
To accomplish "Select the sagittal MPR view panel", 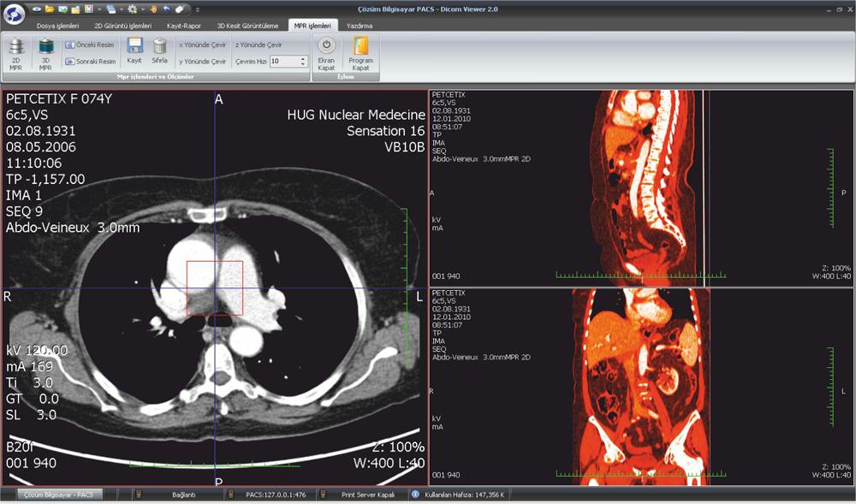I will pyautogui.click(x=641, y=188).
